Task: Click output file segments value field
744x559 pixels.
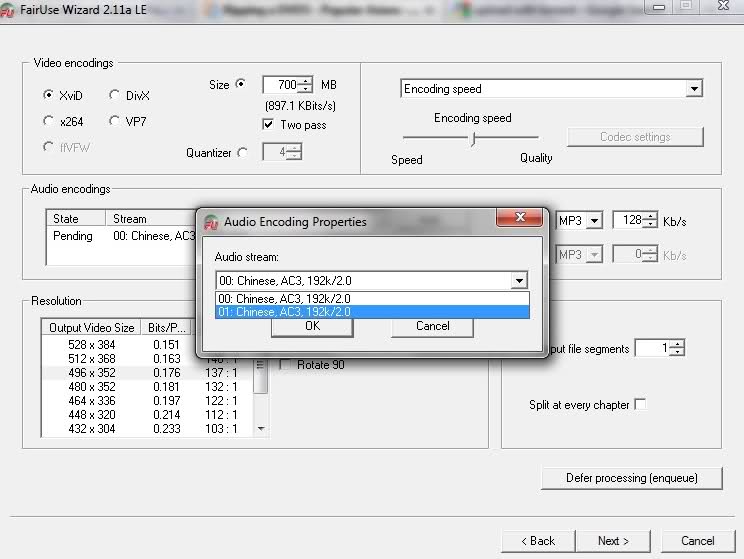Action: 653,348
